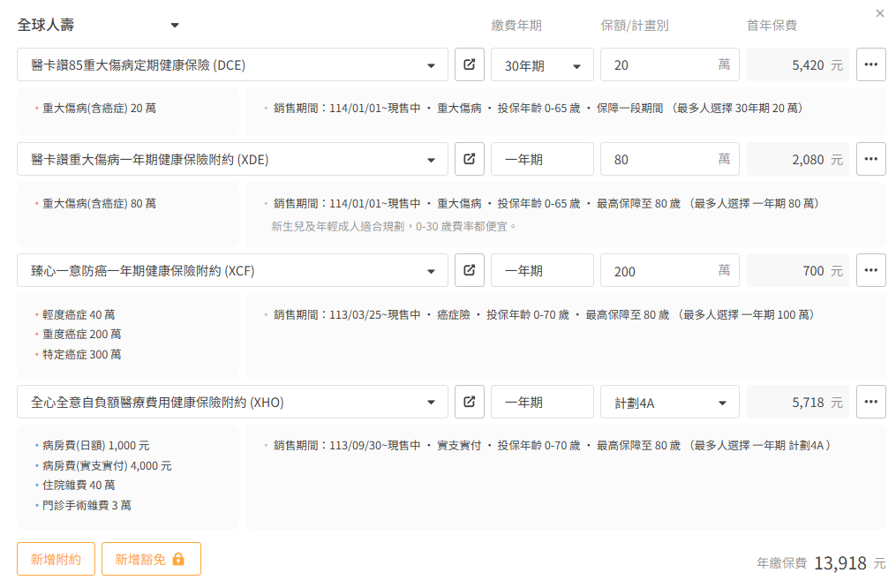Click the coverage amount field showing 80
The image size is (896, 588).
click(x=658, y=160)
